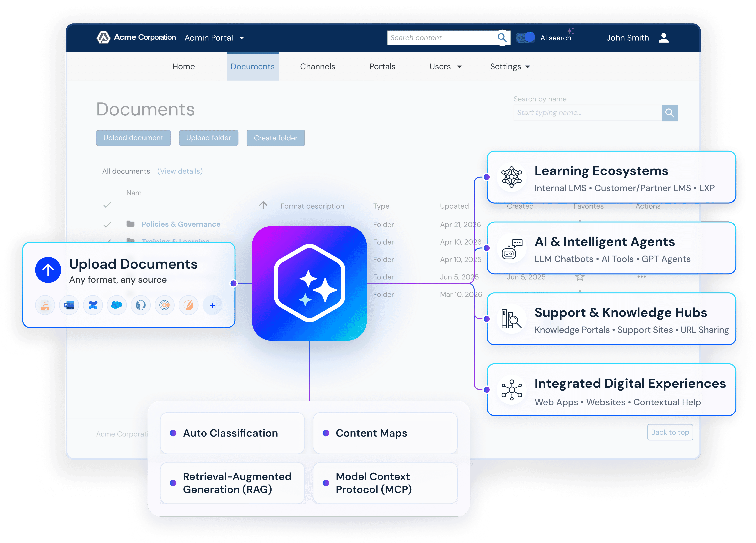Screen dimensions: 756x543
Task: Click the Support & Knowledge Hubs books icon
Action: [512, 319]
